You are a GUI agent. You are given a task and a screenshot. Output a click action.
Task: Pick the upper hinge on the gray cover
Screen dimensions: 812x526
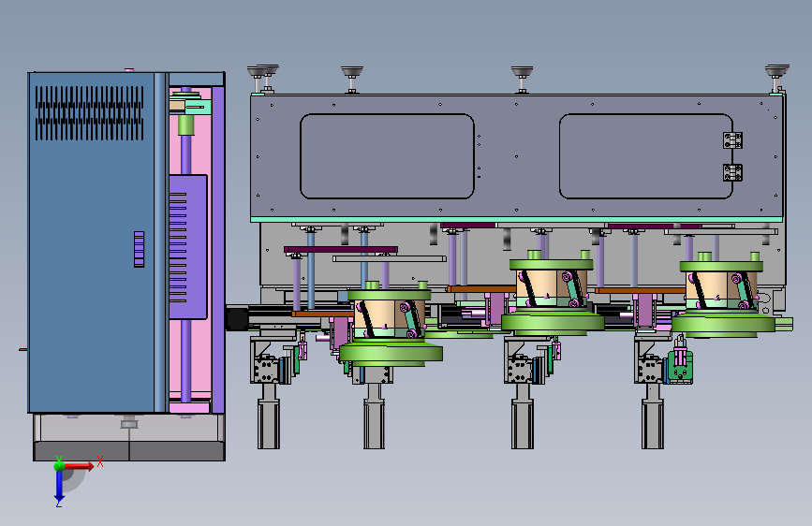(x=732, y=140)
